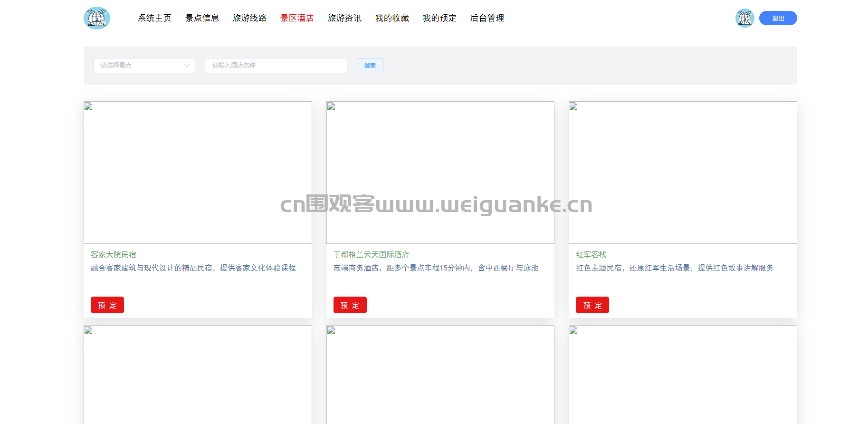Click the globe site logo
868x424 pixels.
(x=97, y=18)
